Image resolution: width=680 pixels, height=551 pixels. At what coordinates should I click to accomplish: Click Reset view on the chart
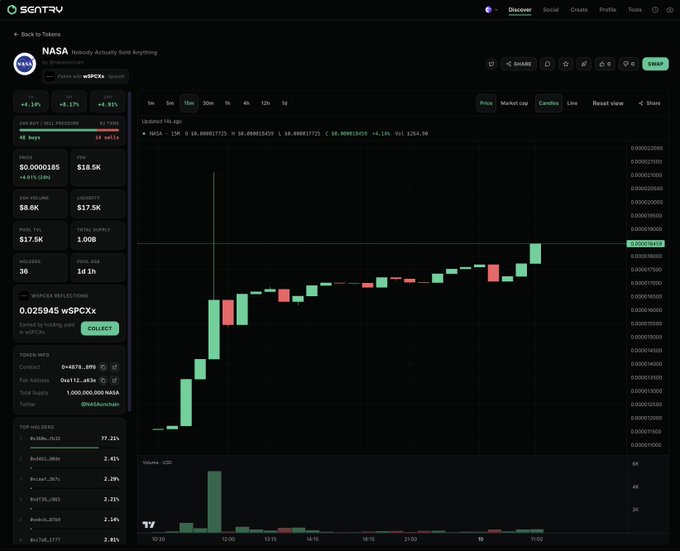click(x=608, y=103)
